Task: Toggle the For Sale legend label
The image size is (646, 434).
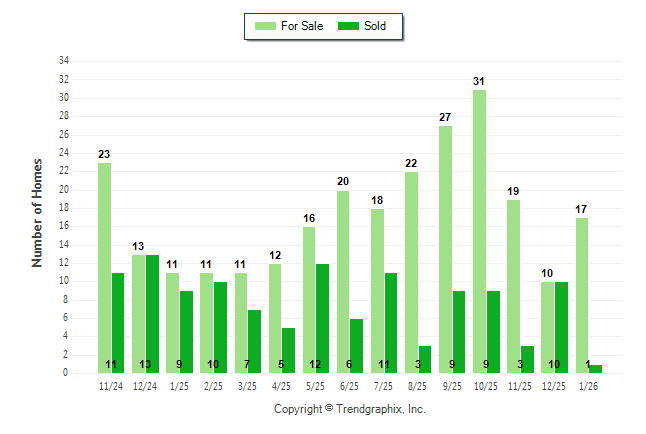Action: click(303, 26)
